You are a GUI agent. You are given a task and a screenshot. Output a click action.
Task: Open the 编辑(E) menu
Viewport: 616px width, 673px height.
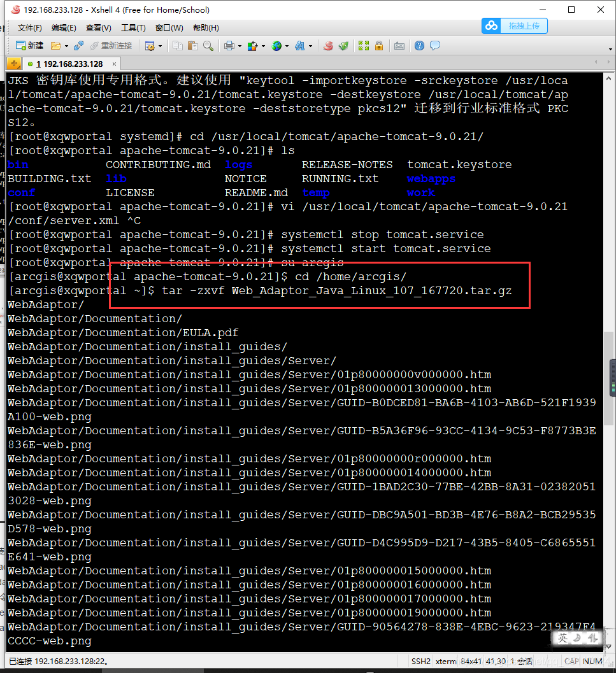coord(64,28)
